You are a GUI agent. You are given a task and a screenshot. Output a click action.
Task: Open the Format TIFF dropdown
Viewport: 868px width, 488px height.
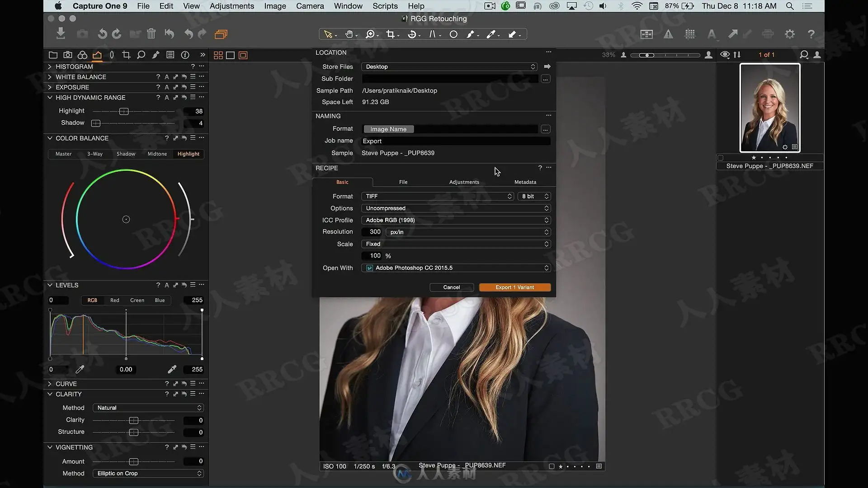pyautogui.click(x=437, y=196)
